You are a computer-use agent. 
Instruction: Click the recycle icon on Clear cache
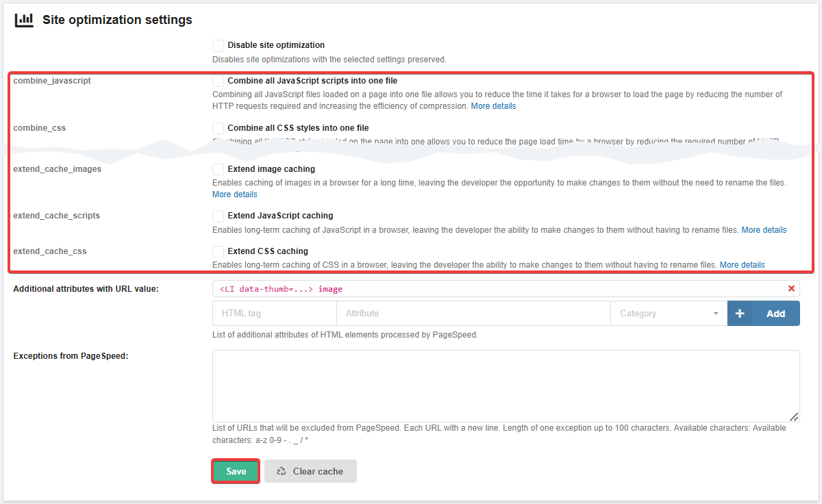[282, 471]
